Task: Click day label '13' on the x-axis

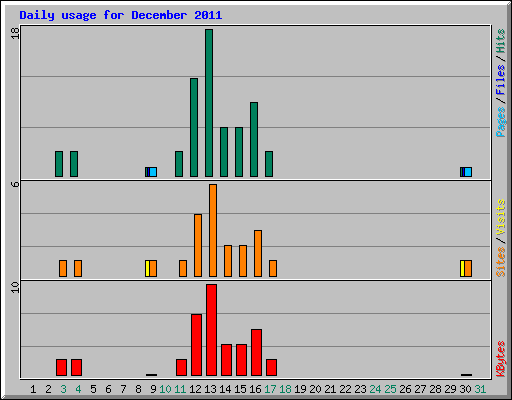Action: click(x=210, y=389)
